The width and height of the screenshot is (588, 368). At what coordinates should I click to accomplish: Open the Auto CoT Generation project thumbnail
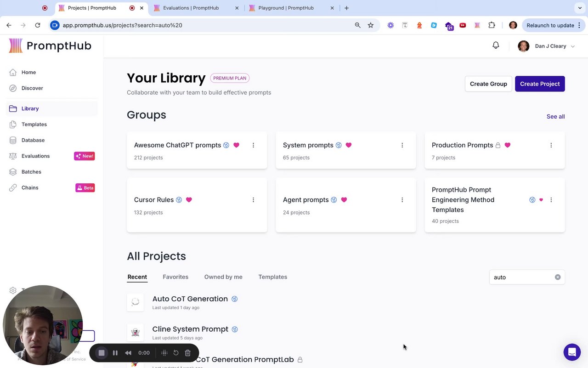pos(135,302)
